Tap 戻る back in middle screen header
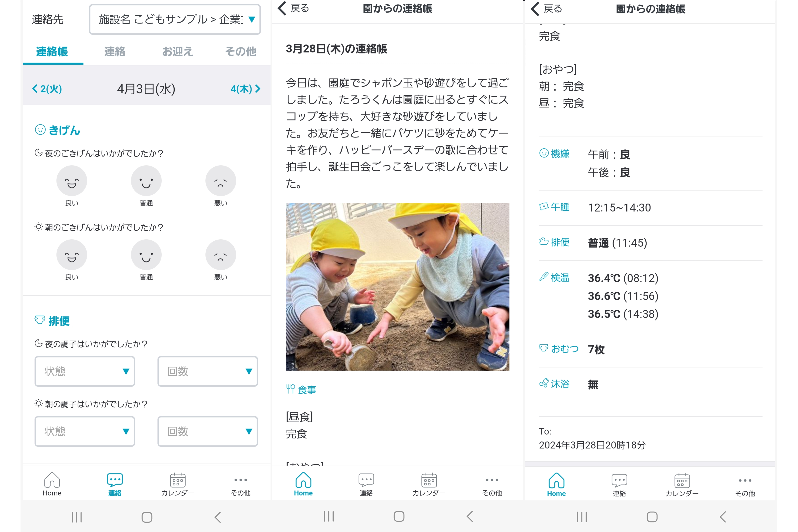This screenshot has height=532, width=798. coord(294,8)
